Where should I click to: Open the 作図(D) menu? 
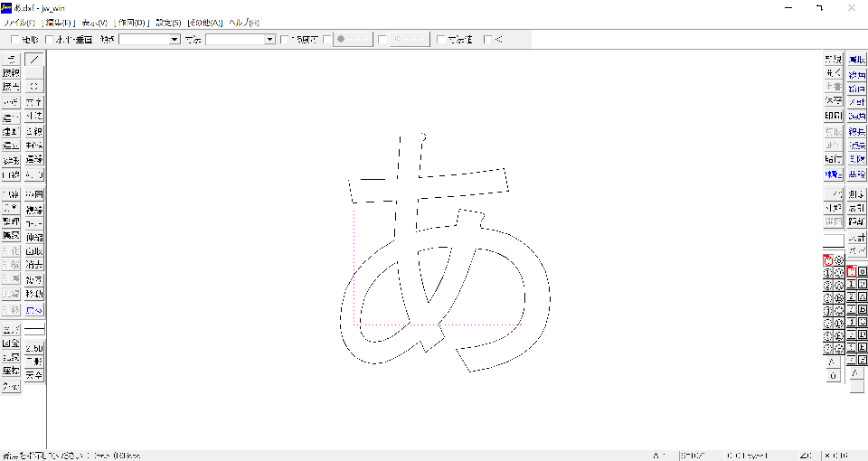[131, 23]
